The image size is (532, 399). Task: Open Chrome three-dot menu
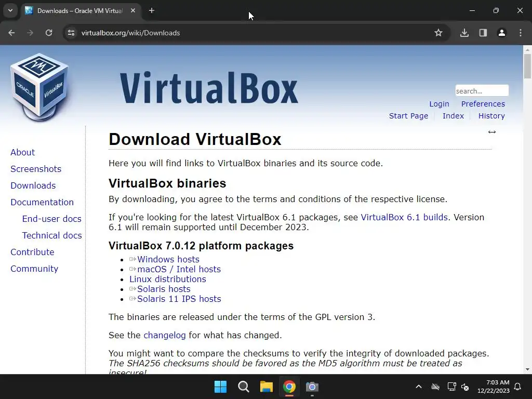pos(521,33)
